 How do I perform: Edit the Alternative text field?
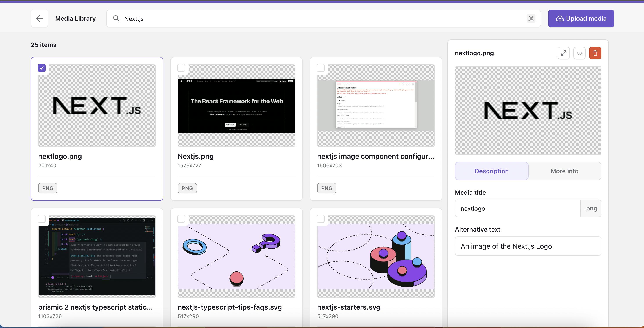[528, 246]
